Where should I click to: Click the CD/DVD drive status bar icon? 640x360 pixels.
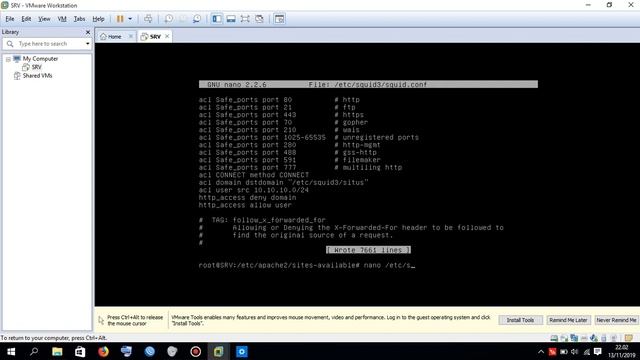[x=564, y=338]
